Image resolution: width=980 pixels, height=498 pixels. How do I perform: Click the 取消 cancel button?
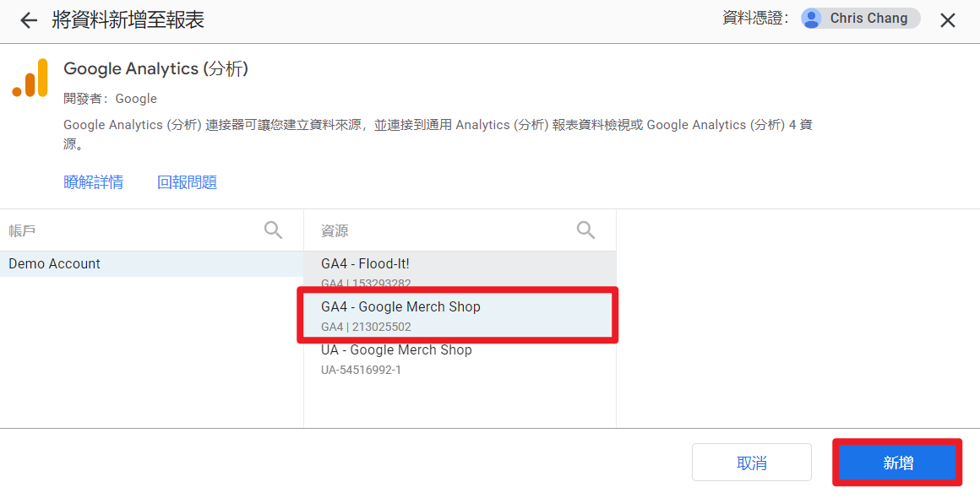pos(752,463)
